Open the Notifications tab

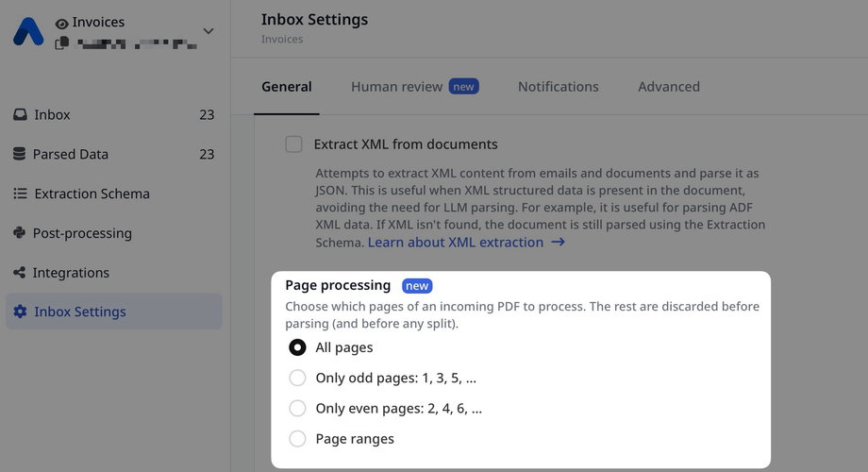(559, 87)
